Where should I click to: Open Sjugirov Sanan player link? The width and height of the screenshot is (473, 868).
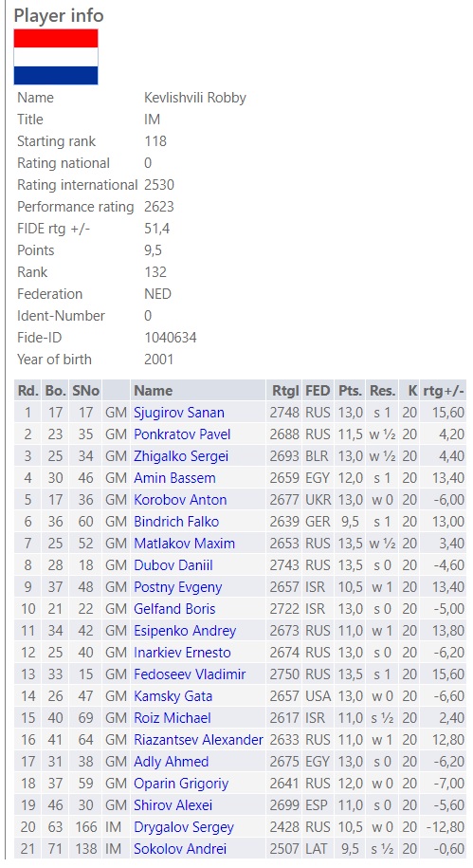coord(179,413)
